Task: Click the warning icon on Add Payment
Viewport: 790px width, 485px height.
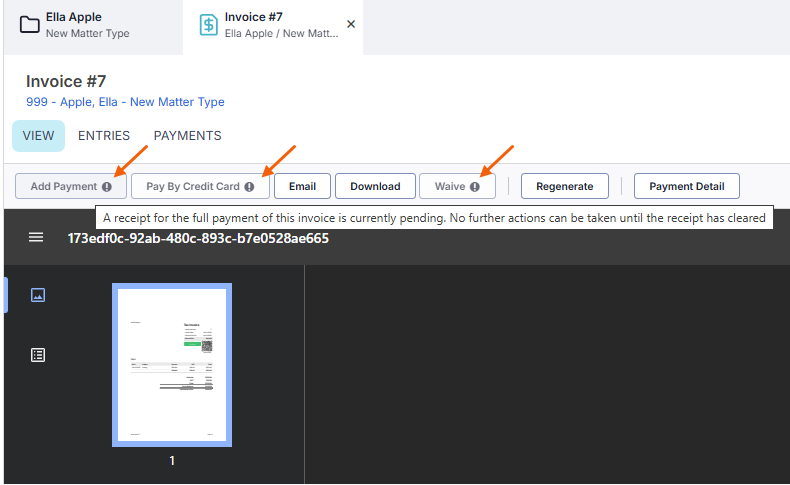Action: [x=107, y=187]
